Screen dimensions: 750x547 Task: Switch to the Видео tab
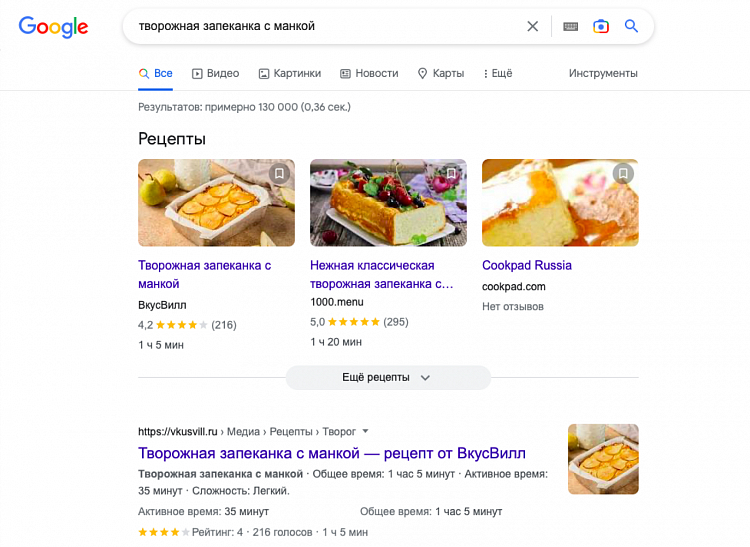pyautogui.click(x=215, y=73)
